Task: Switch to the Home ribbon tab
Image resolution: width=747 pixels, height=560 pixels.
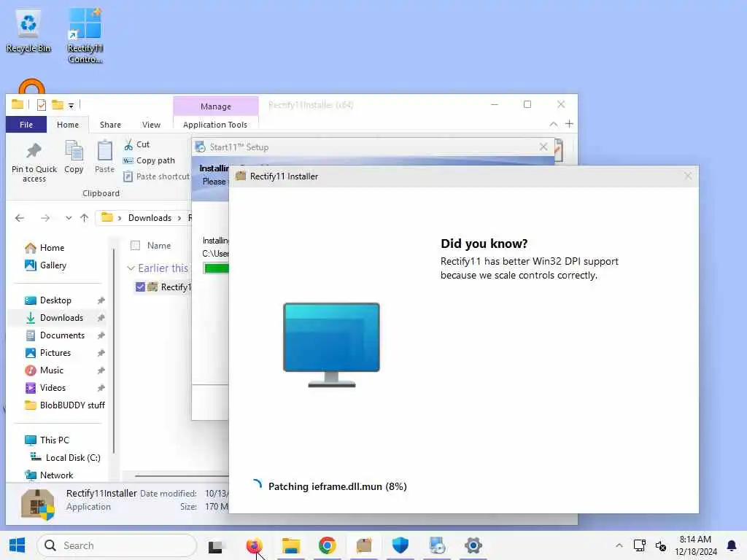Action: click(x=68, y=125)
